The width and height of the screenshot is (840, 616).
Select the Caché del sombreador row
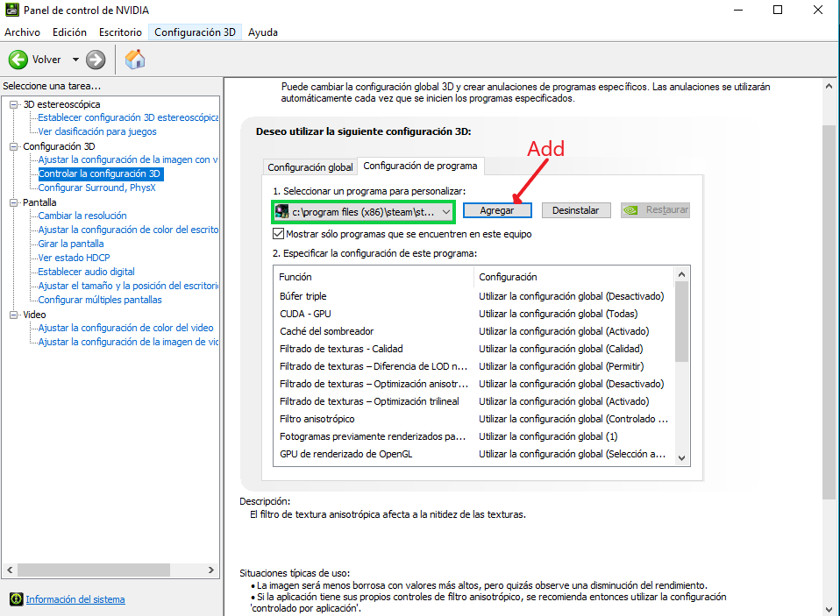473,331
